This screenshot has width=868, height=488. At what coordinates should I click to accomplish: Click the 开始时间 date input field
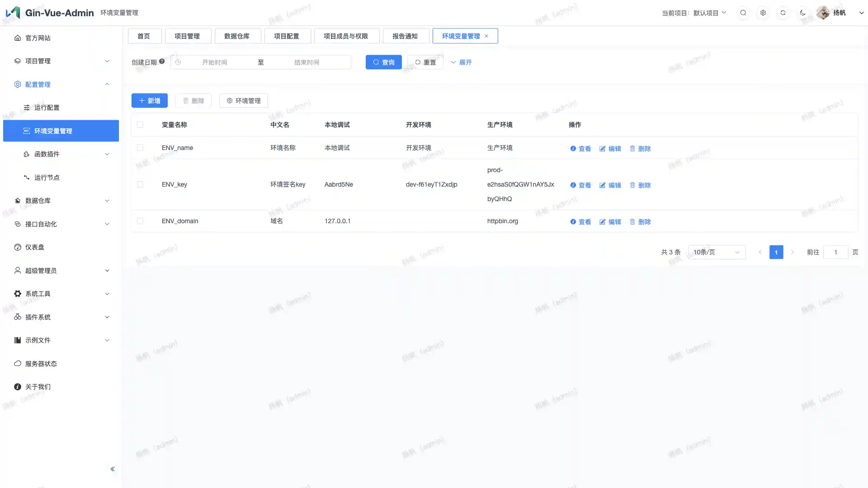pos(215,62)
